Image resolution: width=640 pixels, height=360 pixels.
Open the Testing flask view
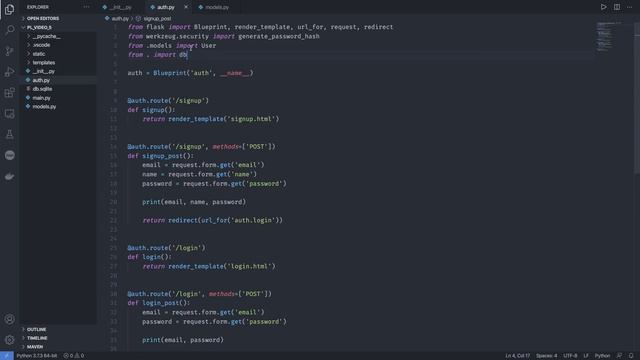tap(9, 134)
